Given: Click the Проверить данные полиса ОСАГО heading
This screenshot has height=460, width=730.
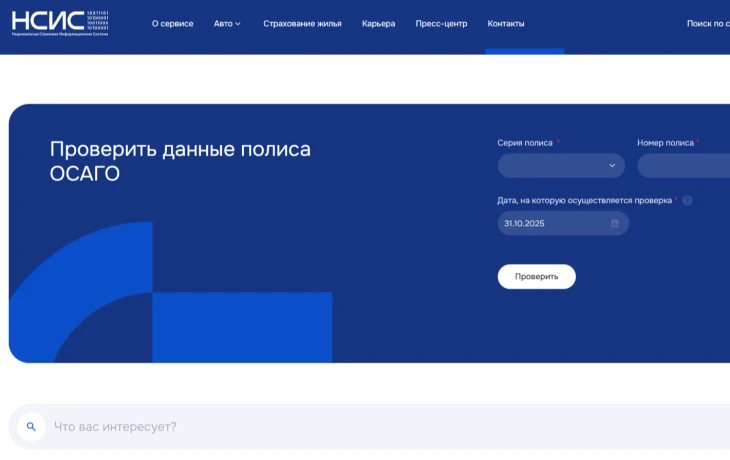Looking at the screenshot, I should pyautogui.click(x=180, y=161).
